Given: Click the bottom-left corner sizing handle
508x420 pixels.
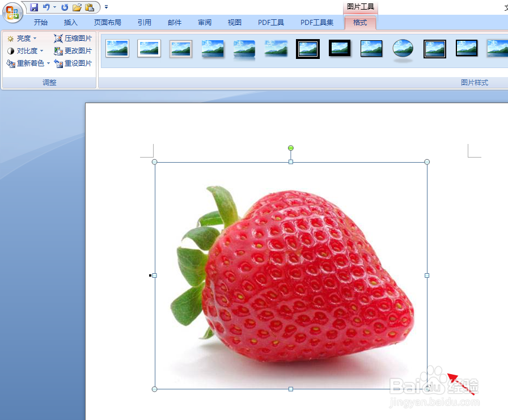Looking at the screenshot, I should pos(155,389).
